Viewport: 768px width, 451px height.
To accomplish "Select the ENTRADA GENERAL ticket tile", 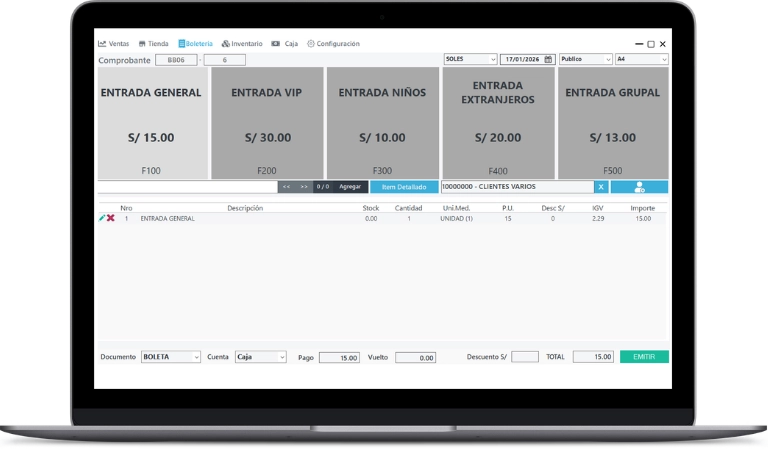I will click(153, 123).
